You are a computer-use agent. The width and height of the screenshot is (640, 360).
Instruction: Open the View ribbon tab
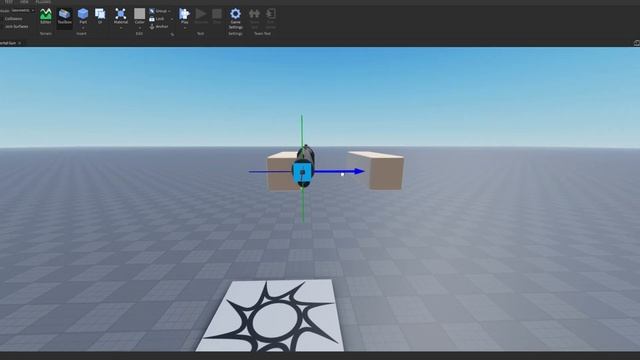click(24, 2)
